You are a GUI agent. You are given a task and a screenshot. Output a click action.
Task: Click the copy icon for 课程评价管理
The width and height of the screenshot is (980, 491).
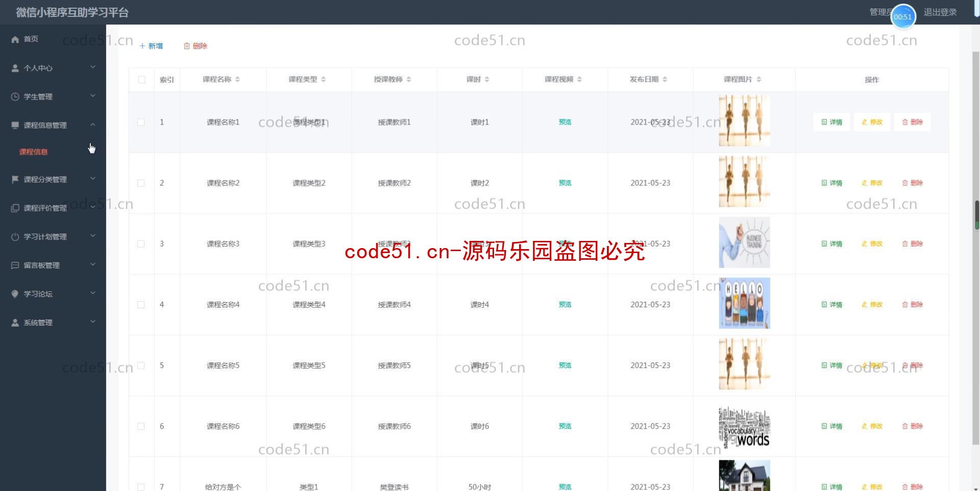pos(15,208)
